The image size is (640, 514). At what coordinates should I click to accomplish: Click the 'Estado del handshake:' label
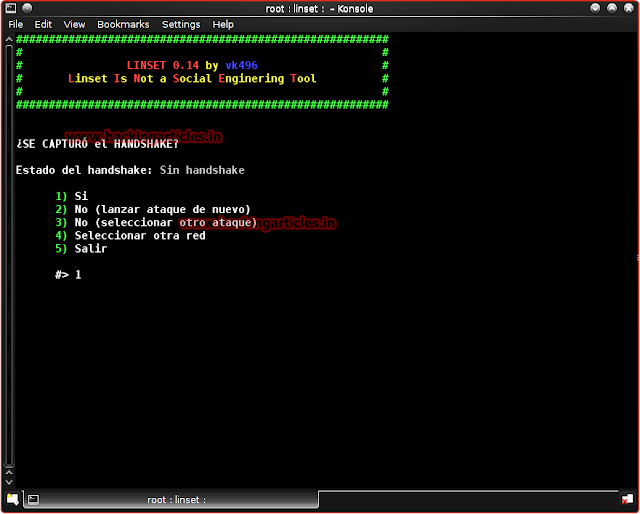pos(84,170)
